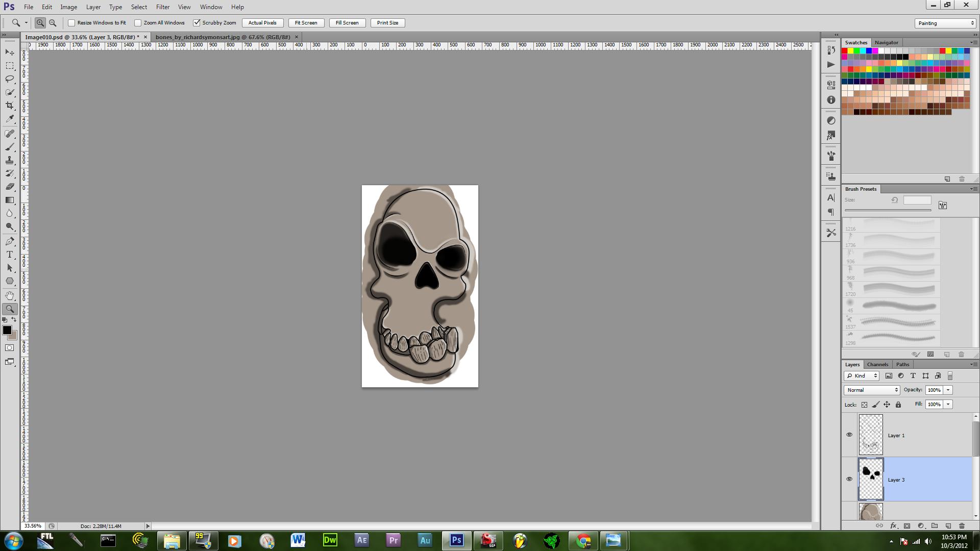
Task: Hide Layer 3 using its eye icon
Action: pyautogui.click(x=849, y=479)
